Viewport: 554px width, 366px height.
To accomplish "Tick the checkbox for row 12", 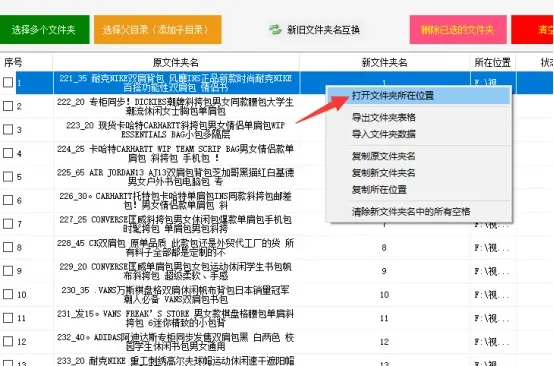I will tap(8, 341).
